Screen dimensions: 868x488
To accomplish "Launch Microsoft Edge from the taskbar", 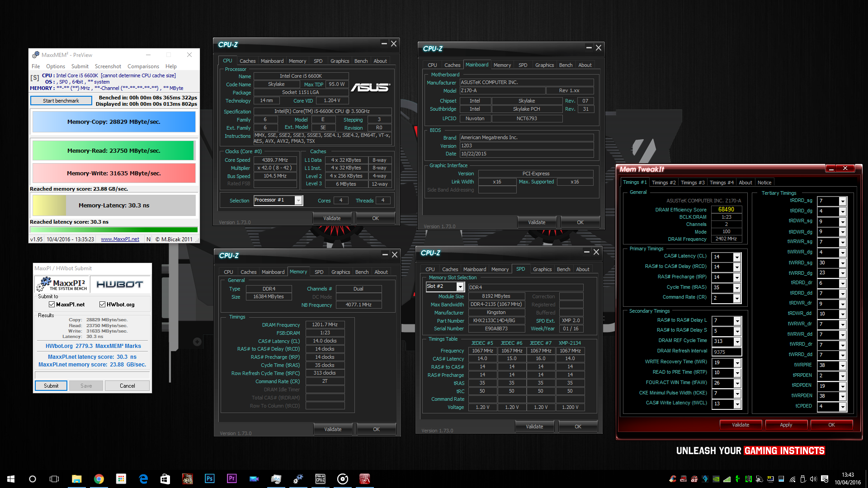I will [x=143, y=479].
